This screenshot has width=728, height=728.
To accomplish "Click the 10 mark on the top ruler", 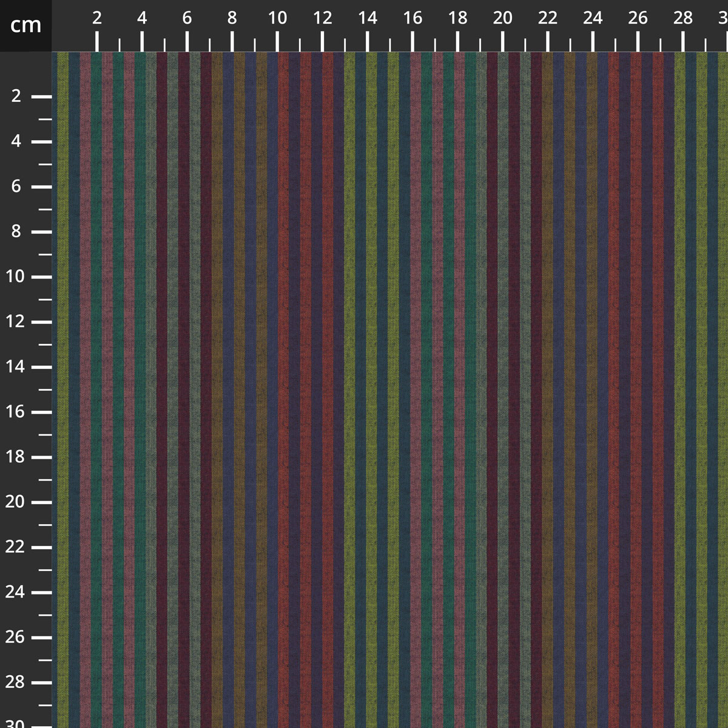I will [x=277, y=19].
